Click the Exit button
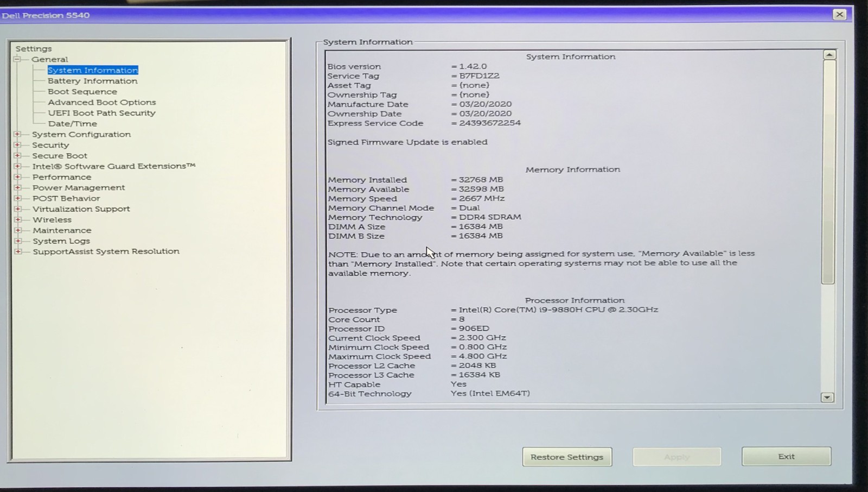 point(786,456)
